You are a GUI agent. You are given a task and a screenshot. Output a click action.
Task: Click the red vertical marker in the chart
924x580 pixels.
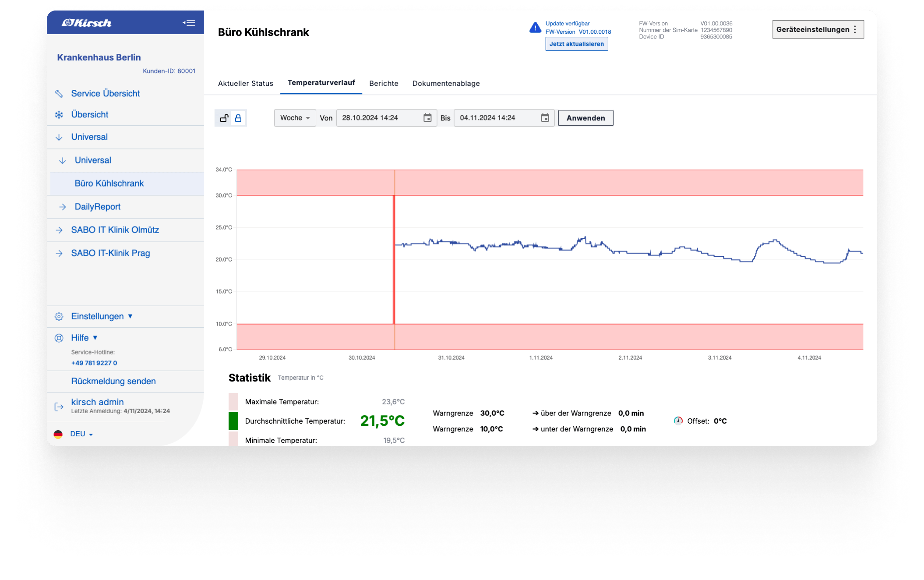click(x=394, y=260)
